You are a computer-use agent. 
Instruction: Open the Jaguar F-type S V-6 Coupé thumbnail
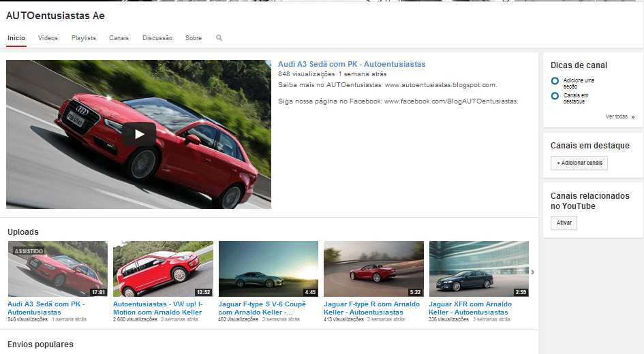[268, 268]
